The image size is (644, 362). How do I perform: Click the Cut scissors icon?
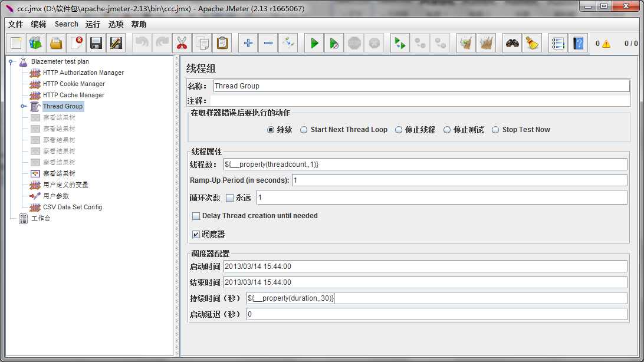point(182,43)
